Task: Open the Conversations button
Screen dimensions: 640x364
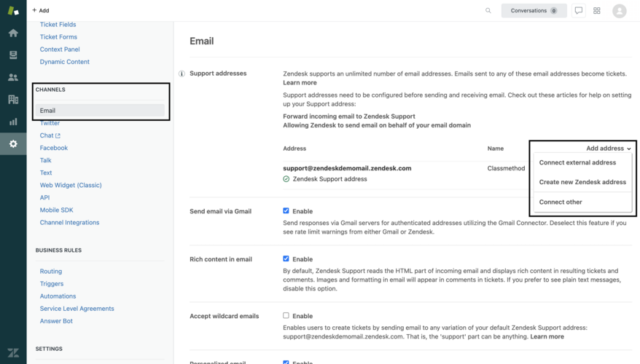Action: pyautogui.click(x=534, y=11)
